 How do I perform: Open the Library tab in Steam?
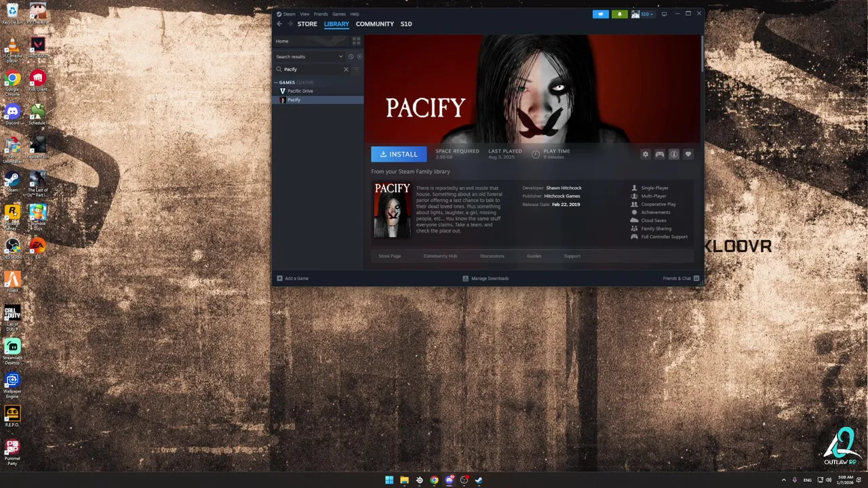tap(336, 24)
